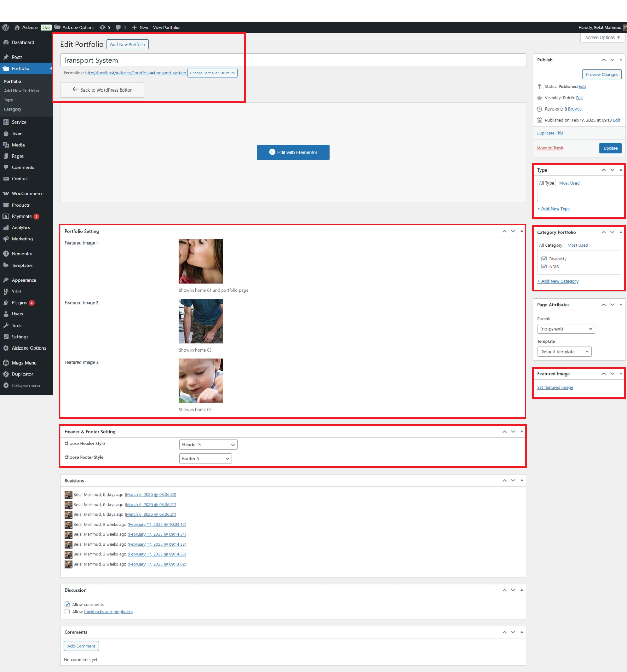
Task: Open Plugins in the admin sidebar
Action: point(19,302)
